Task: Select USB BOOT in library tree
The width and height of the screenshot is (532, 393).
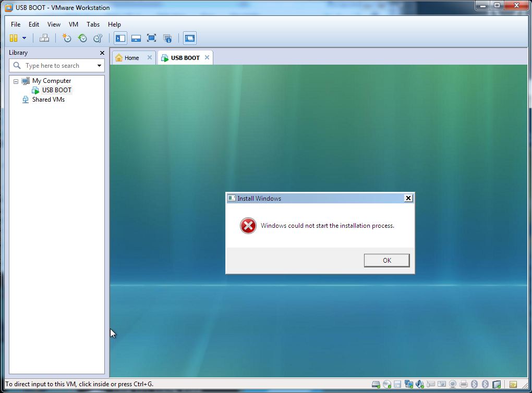Action: click(56, 90)
